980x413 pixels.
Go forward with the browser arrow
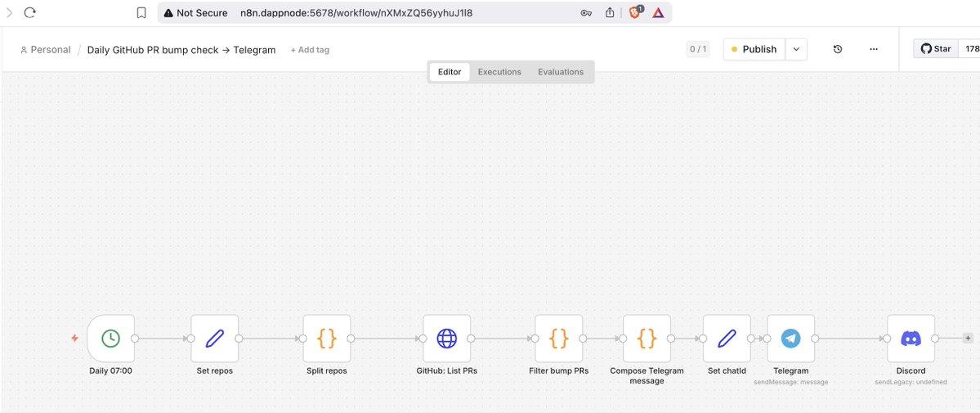tap(9, 12)
